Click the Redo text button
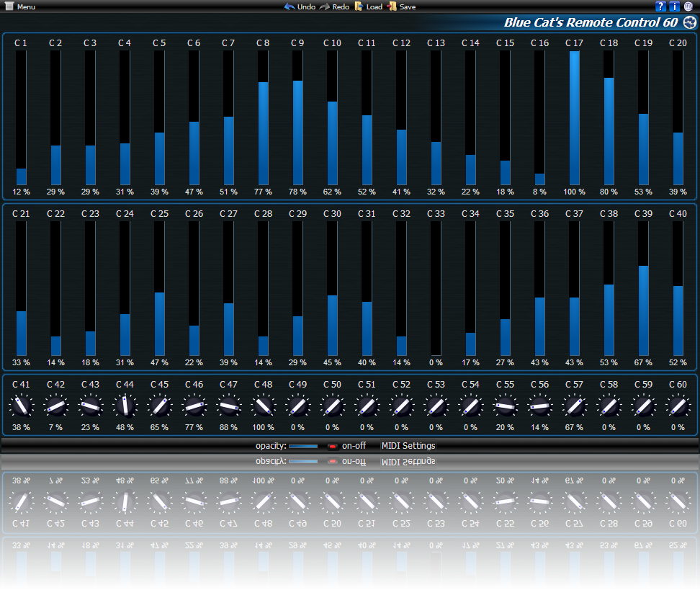700x590 pixels. coord(341,6)
